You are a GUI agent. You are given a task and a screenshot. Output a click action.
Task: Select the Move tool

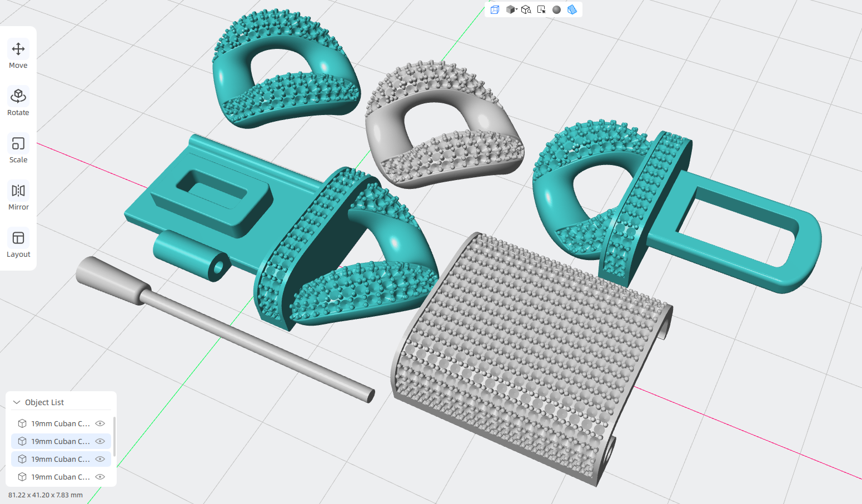pyautogui.click(x=18, y=55)
